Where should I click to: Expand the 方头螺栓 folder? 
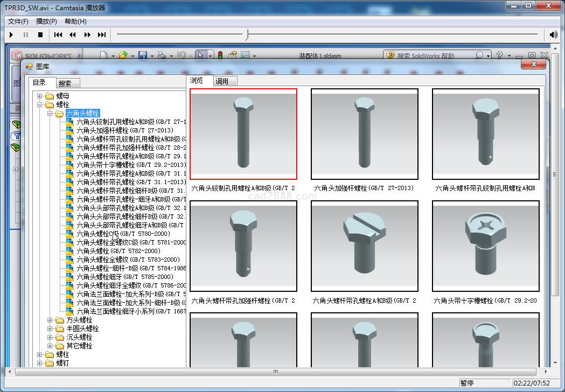point(50,320)
